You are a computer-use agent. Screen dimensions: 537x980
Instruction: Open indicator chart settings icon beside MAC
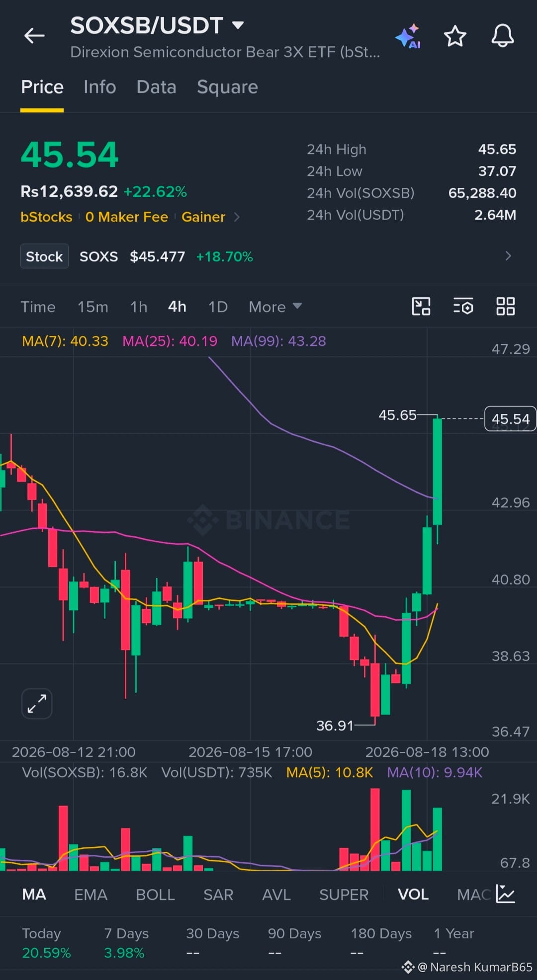click(506, 894)
